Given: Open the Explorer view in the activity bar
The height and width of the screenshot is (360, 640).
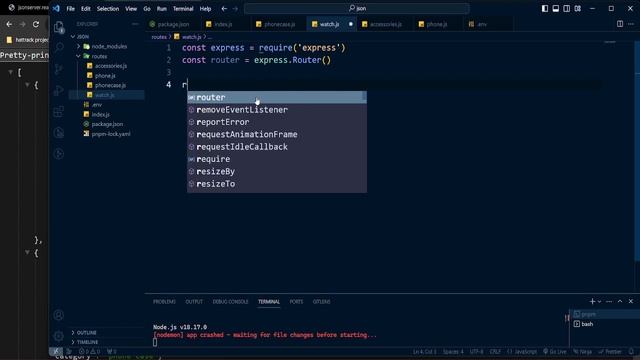Looking at the screenshot, I should [59, 27].
